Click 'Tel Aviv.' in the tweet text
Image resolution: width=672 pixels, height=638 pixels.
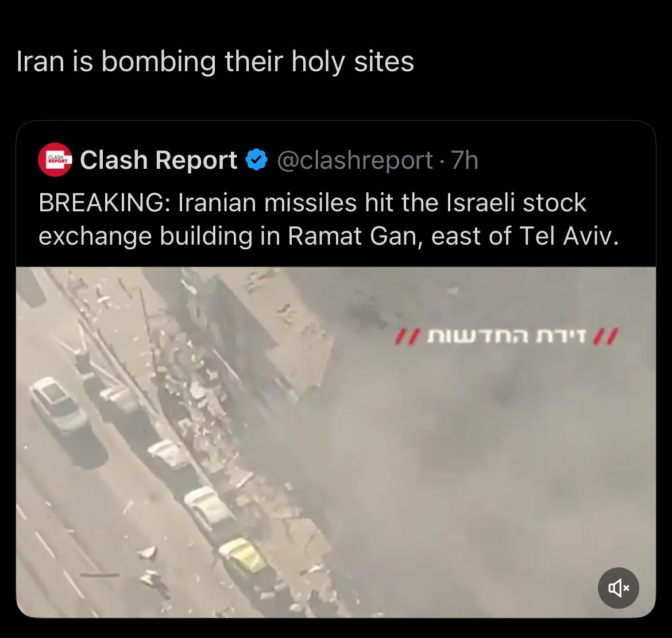[569, 236]
